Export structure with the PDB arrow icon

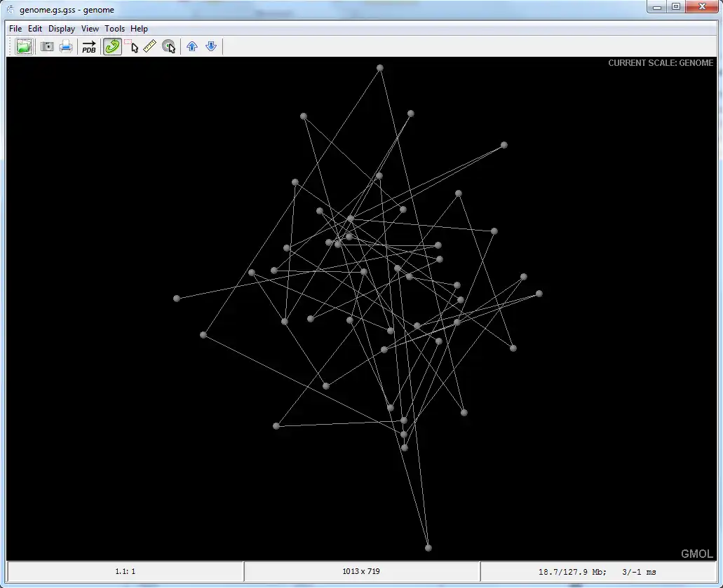click(x=88, y=46)
